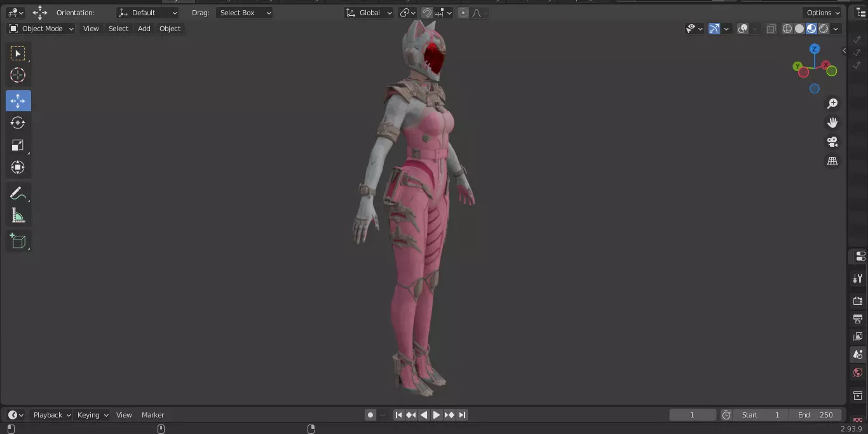Open the timeline View menu
Image resolution: width=868 pixels, height=434 pixels.
pyautogui.click(x=124, y=415)
